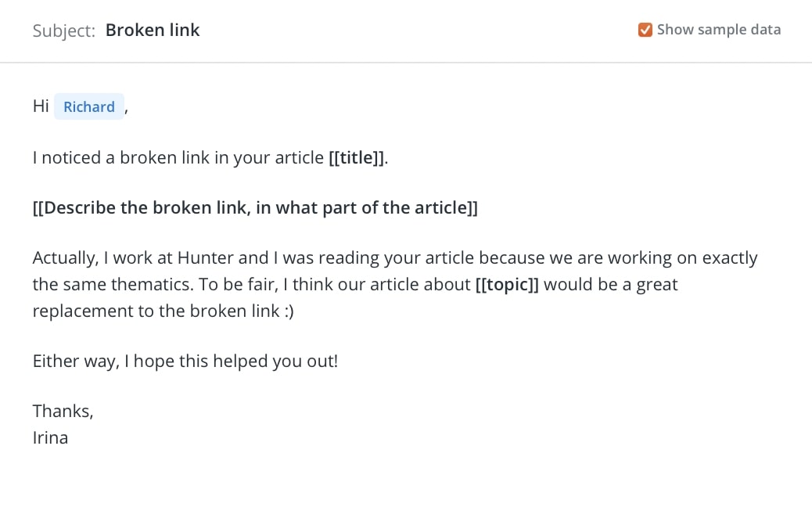Click the [[topic]] placeholder

click(x=507, y=284)
